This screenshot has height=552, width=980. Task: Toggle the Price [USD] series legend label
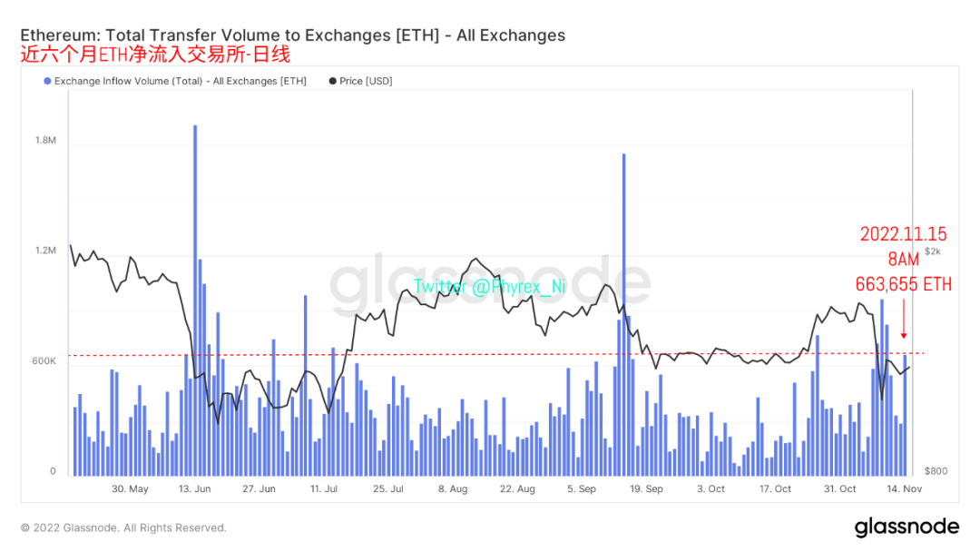point(366,82)
